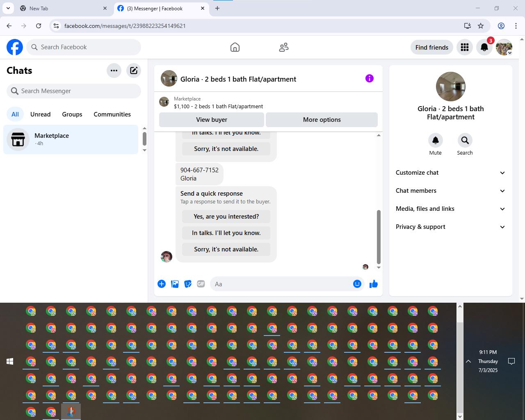Viewport: 525px width, 420px height.
Task: Open Chrome tab search dropdown
Action: 8,8
